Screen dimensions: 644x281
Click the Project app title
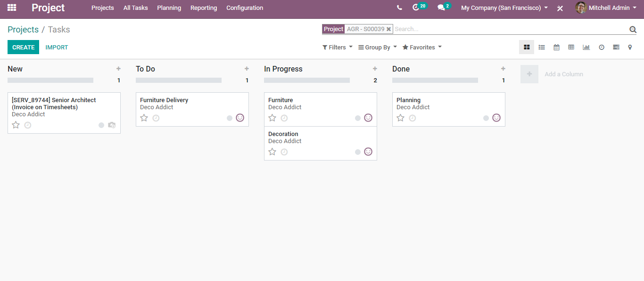(x=48, y=8)
